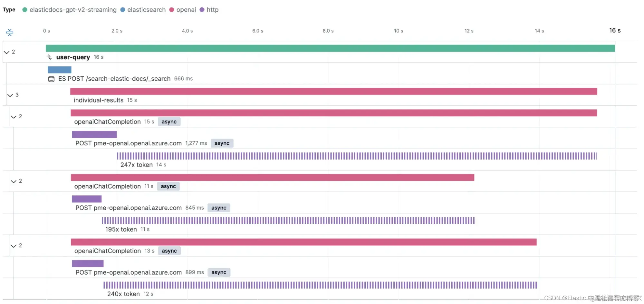Select green elasticdocs-gpt-v2-streaming legend dot
644x304 pixels.
[25, 10]
